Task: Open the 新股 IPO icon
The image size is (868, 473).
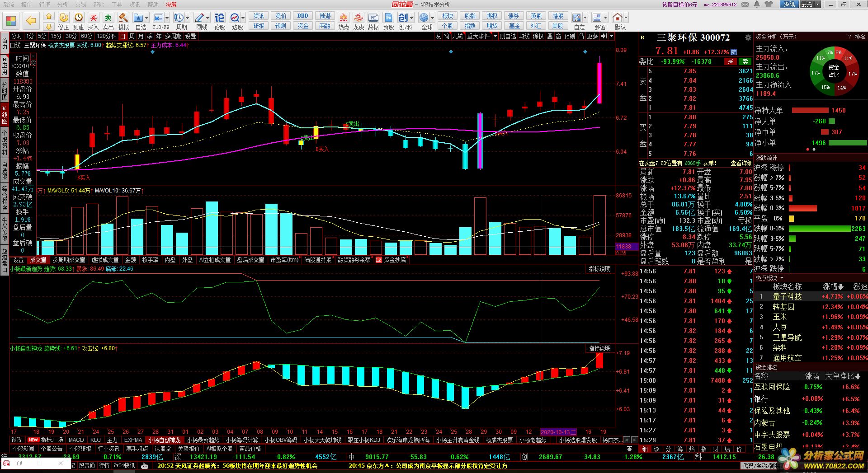Action: 388,18
